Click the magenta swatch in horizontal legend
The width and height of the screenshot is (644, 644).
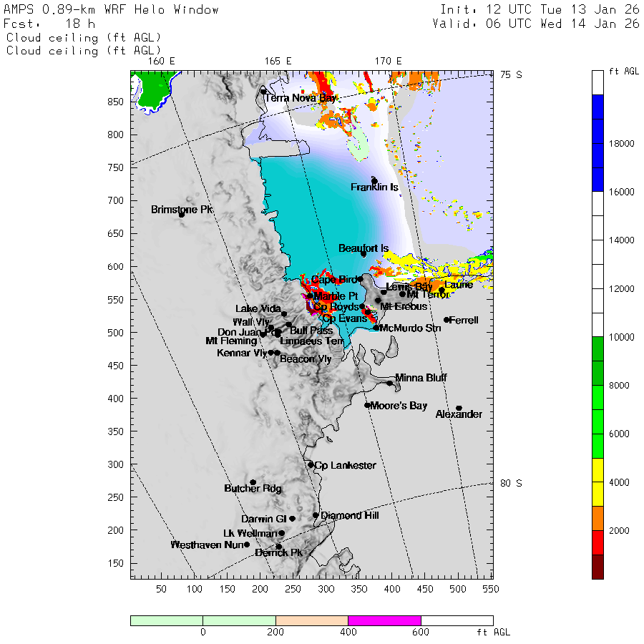[x=384, y=620]
